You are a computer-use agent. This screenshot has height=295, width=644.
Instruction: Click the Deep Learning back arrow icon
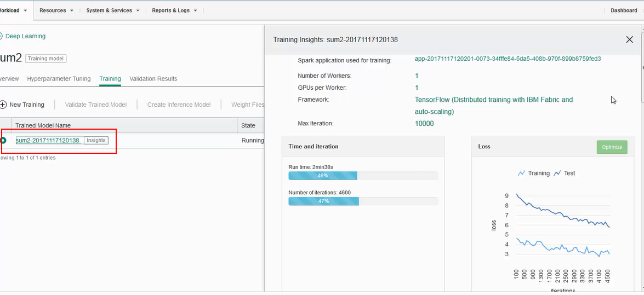coord(1,36)
